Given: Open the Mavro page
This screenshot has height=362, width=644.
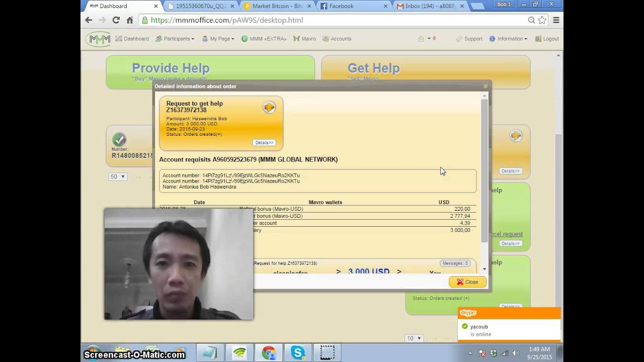Looking at the screenshot, I should pos(304,39).
